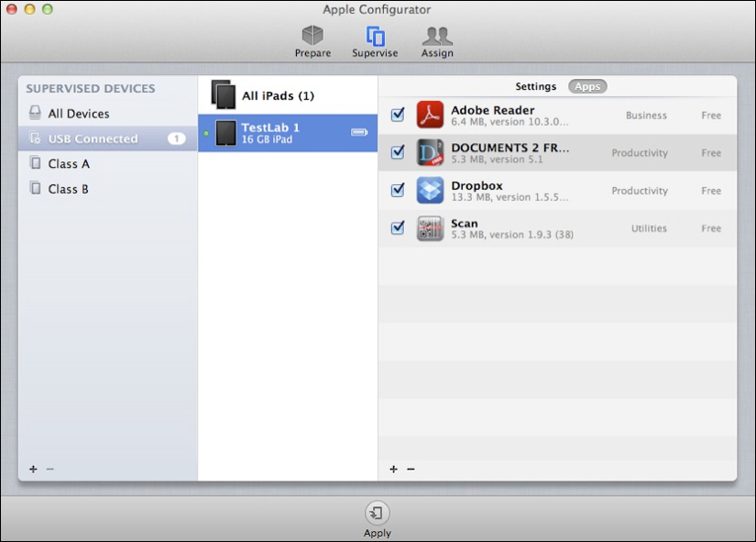Click '5.3 MB, version 5.1' text
The height and width of the screenshot is (542, 756).
coord(497,160)
